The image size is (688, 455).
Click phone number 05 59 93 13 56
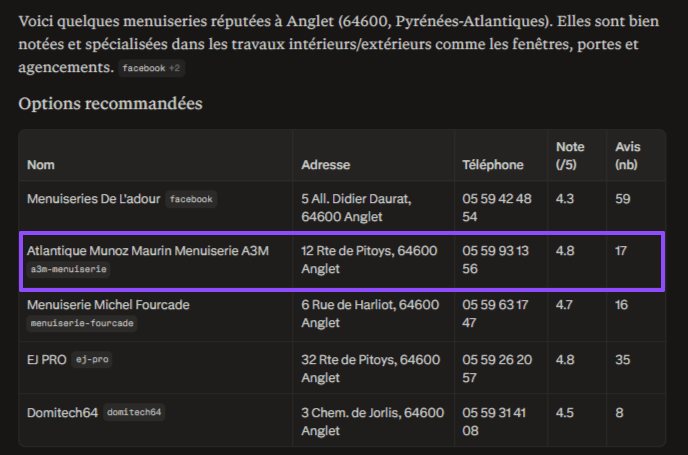coord(495,260)
